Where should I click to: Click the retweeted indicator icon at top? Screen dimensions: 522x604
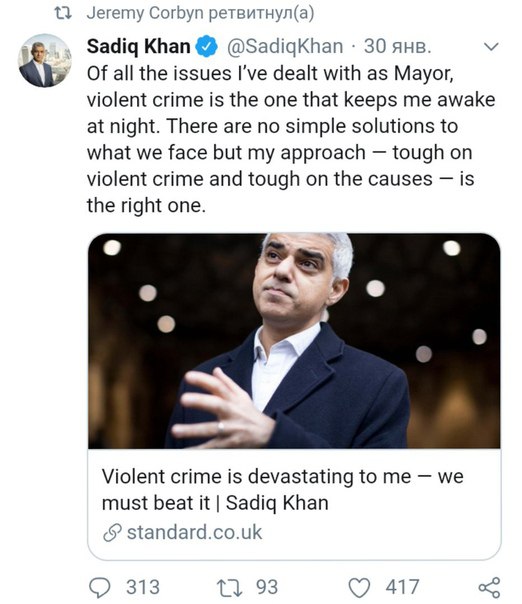tap(63, 13)
